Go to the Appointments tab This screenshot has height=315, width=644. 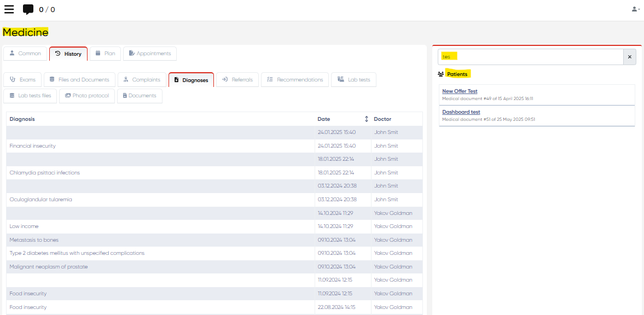tap(149, 54)
